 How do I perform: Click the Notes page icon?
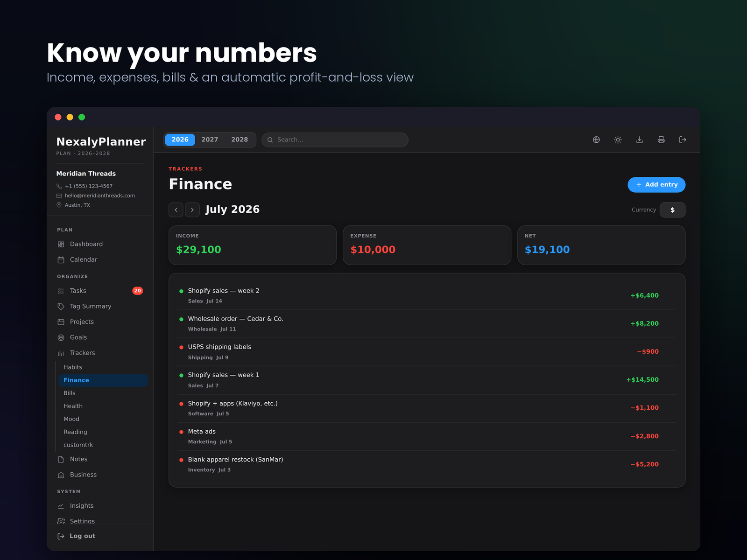coord(61,459)
